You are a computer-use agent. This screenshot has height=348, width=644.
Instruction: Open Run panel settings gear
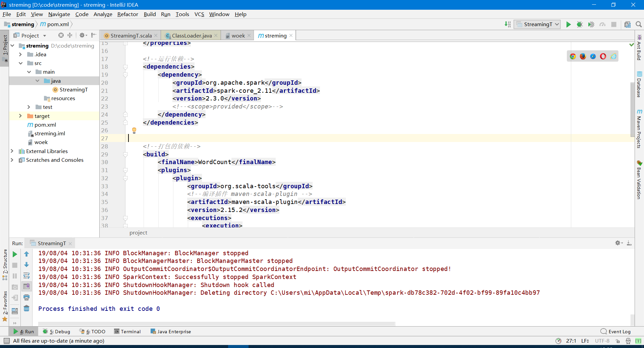pyautogui.click(x=619, y=243)
